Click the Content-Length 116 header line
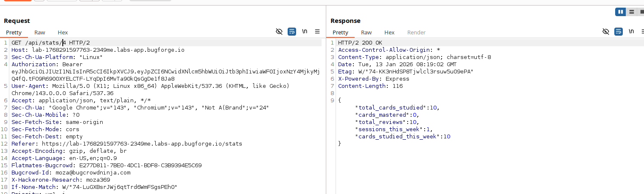Screen dimensions: 644x194 [370, 86]
